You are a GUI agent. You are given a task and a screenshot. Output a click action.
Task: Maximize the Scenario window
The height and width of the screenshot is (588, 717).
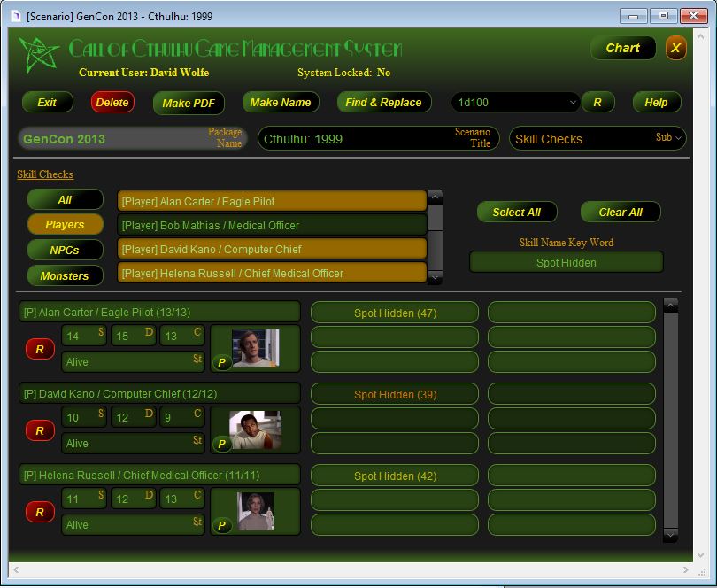pyautogui.click(x=663, y=16)
